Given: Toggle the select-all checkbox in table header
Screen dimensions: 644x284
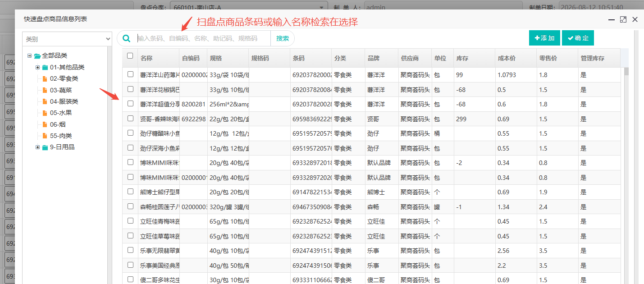Looking at the screenshot, I should pos(130,56).
